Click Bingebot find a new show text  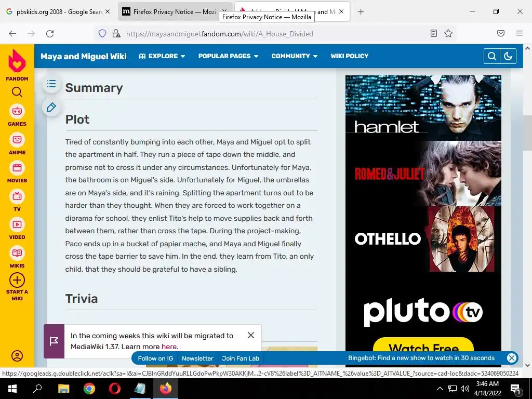pyautogui.click(x=421, y=358)
